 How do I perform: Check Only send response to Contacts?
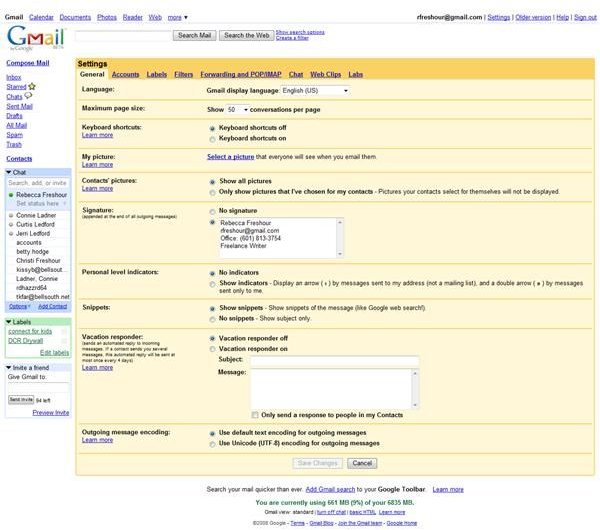pos(255,415)
